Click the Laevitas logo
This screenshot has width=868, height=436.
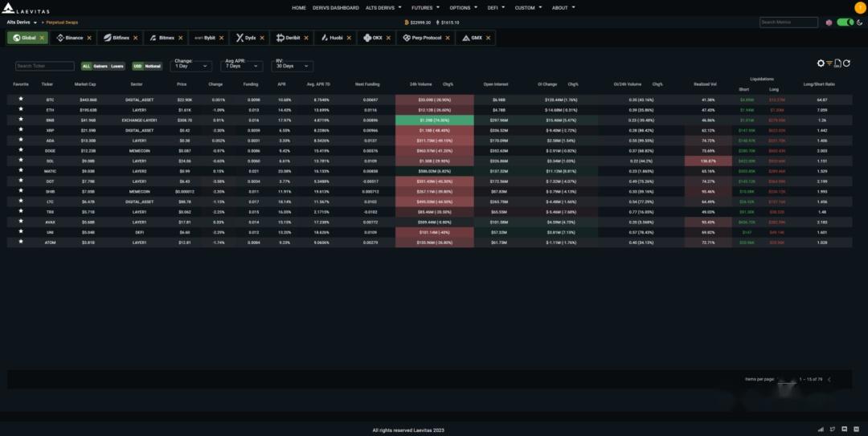26,8
